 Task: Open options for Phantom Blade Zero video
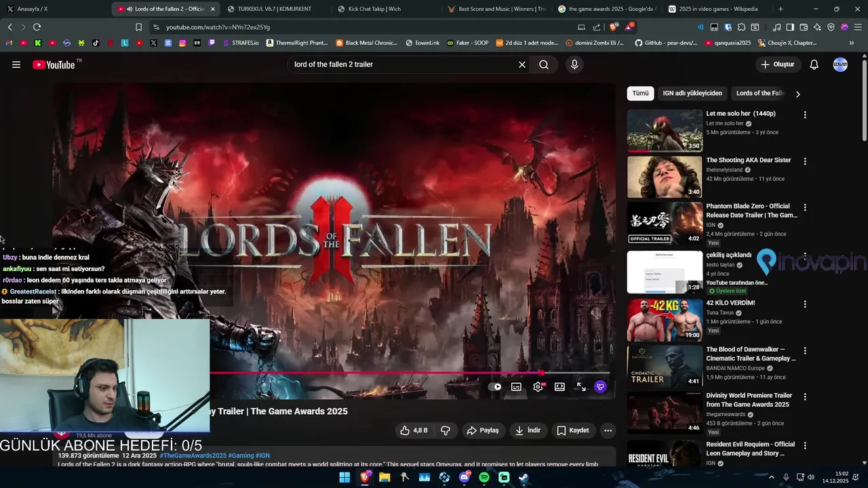tap(805, 207)
